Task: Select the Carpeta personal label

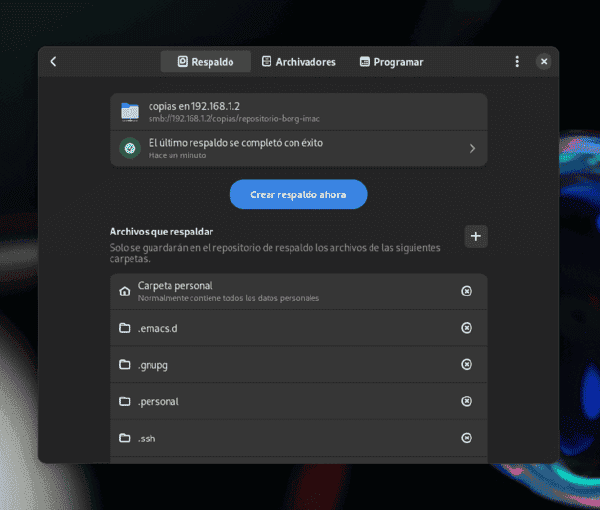Action: (175, 286)
